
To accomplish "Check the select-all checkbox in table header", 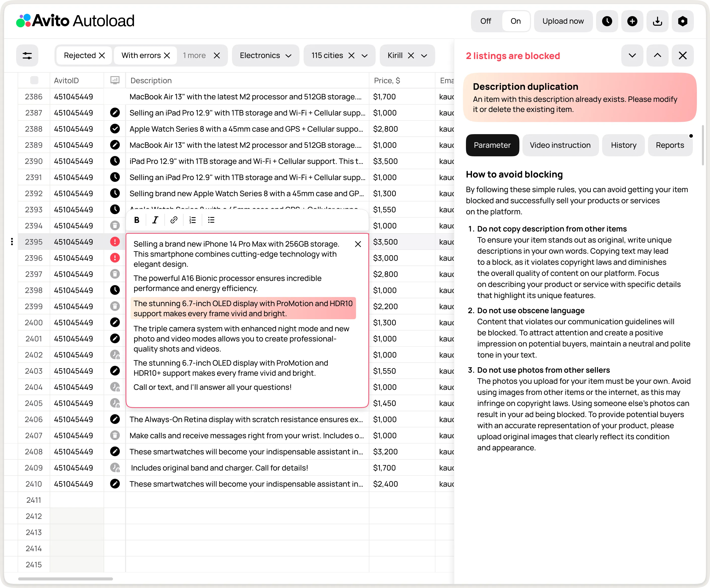I will [x=34, y=80].
